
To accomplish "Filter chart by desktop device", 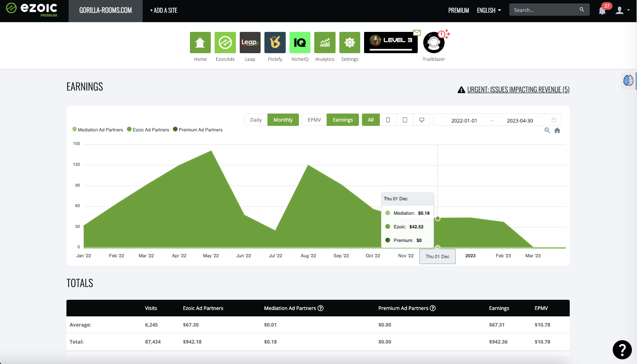I will (x=422, y=120).
